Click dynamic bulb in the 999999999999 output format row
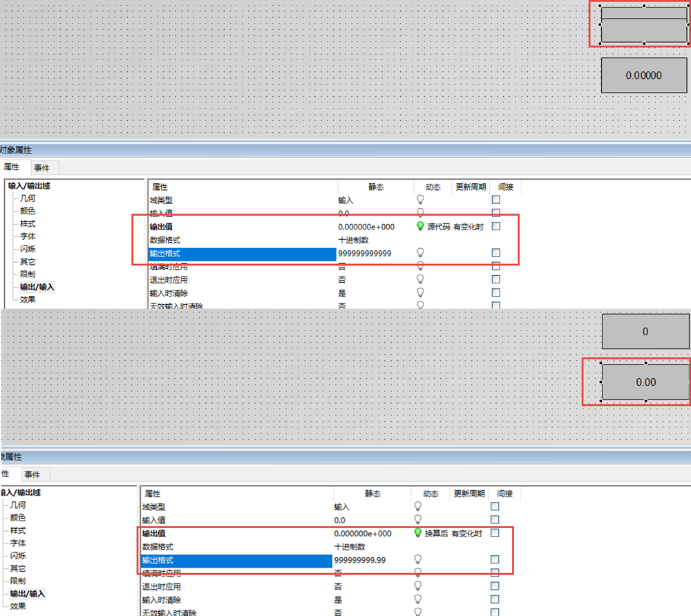Screen dimensions: 691x616 tap(420, 253)
